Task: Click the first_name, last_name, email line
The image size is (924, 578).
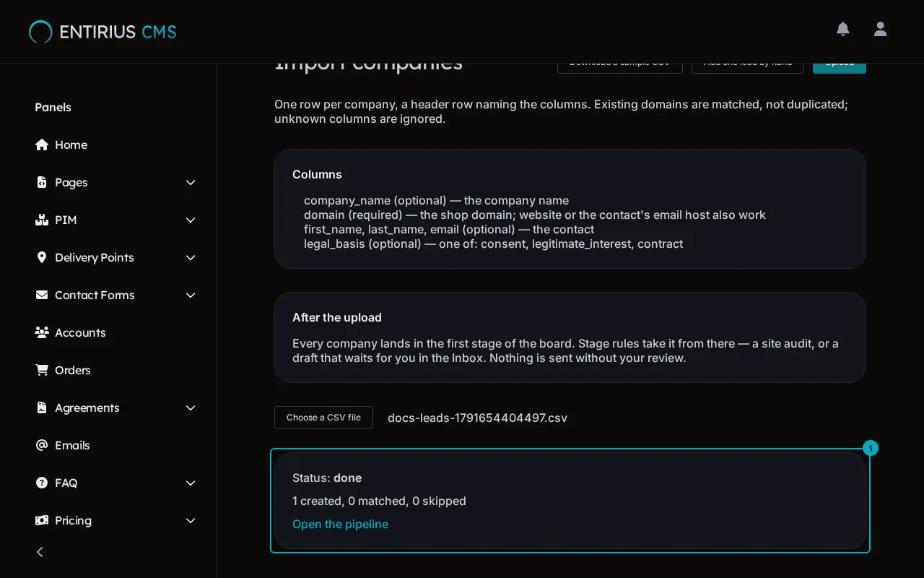Action: tap(449, 229)
